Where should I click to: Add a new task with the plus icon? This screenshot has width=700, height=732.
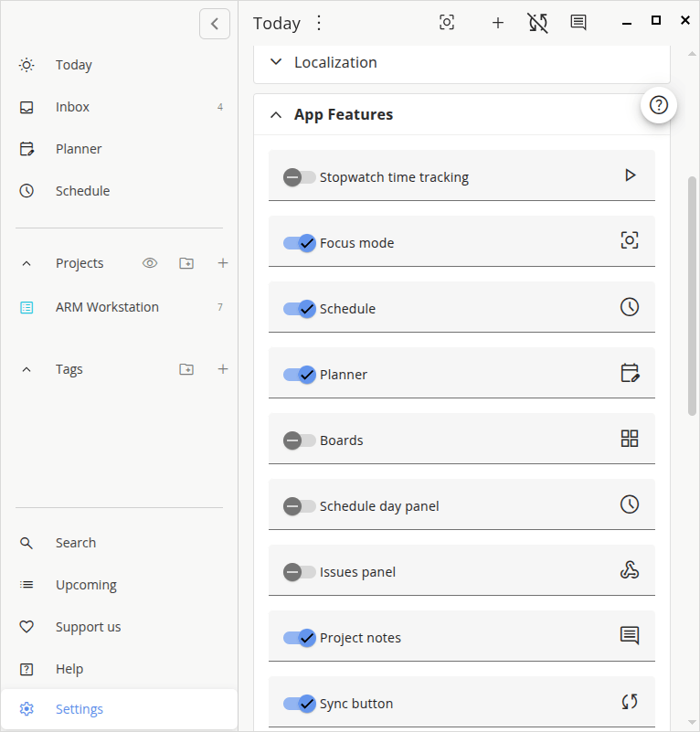[497, 22]
